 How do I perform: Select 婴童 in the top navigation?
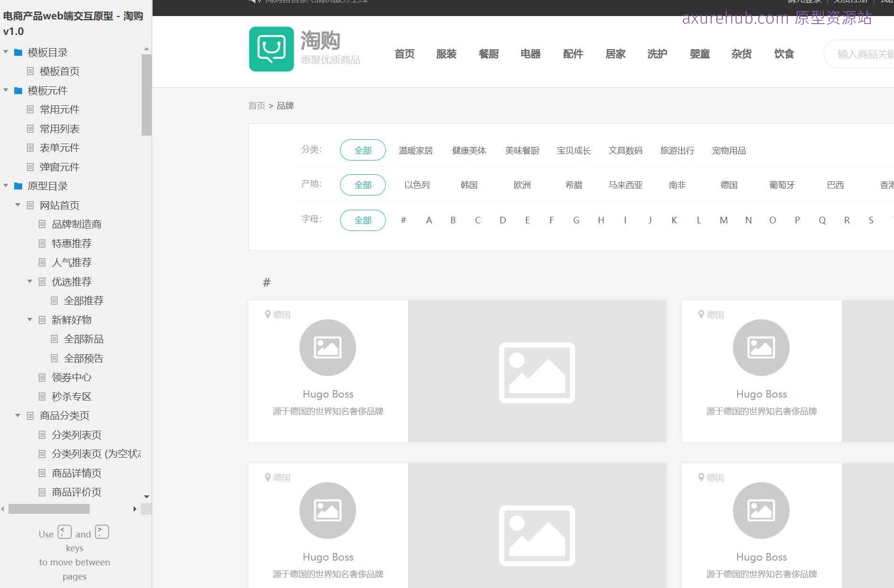point(699,54)
